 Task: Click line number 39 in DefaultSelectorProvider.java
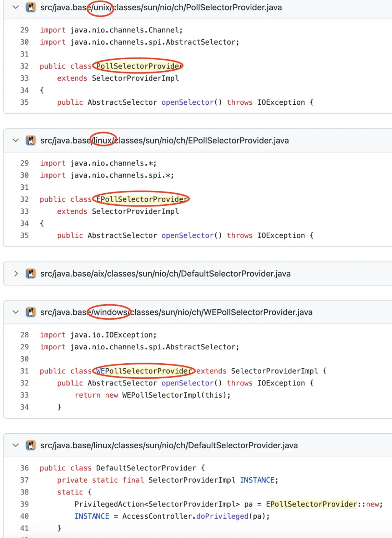(x=24, y=504)
